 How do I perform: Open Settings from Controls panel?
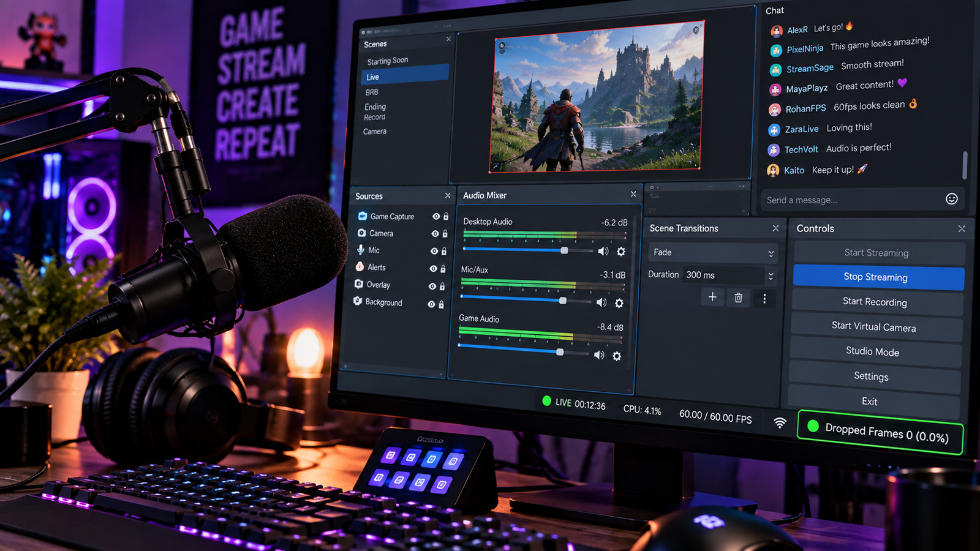[x=873, y=377]
